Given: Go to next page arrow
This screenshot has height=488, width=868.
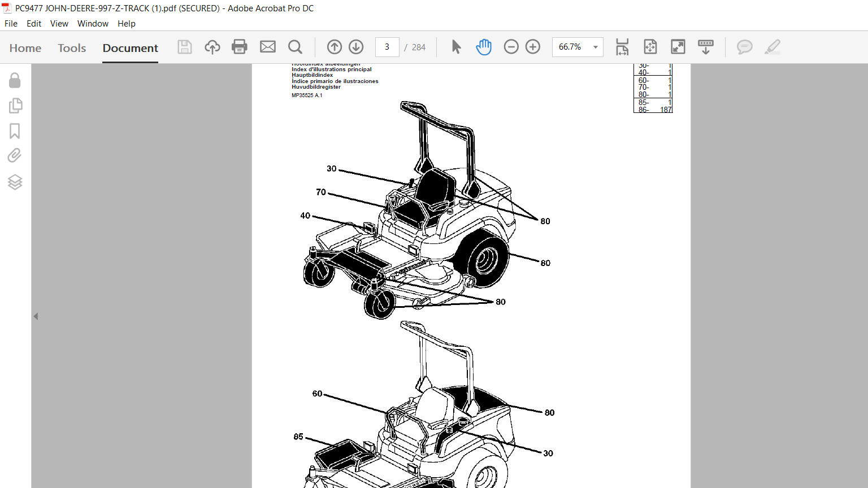Looking at the screenshot, I should click(356, 47).
